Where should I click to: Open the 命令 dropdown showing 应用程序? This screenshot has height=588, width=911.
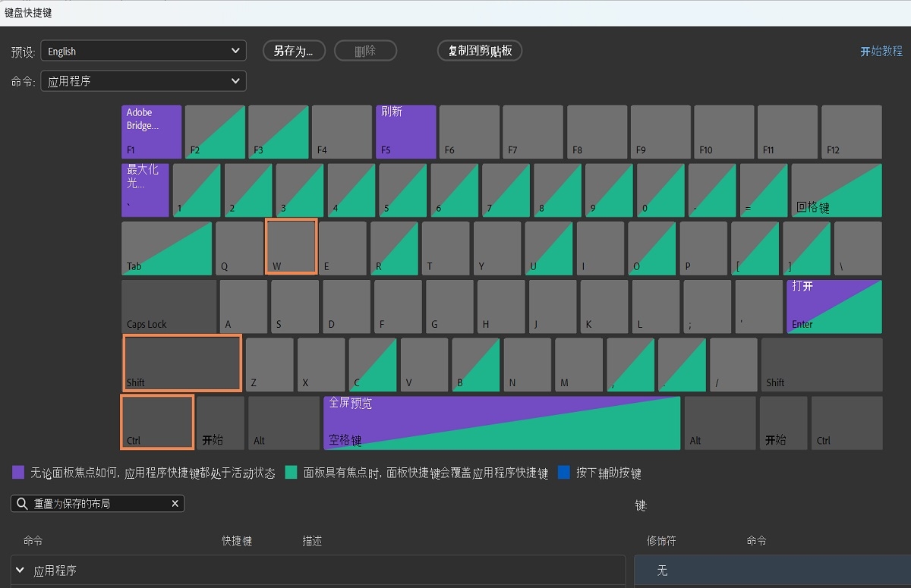143,80
